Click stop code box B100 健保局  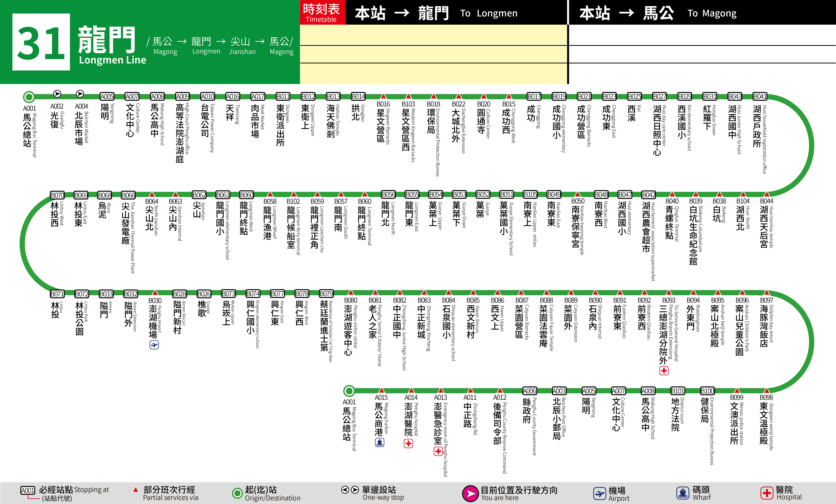707,391
